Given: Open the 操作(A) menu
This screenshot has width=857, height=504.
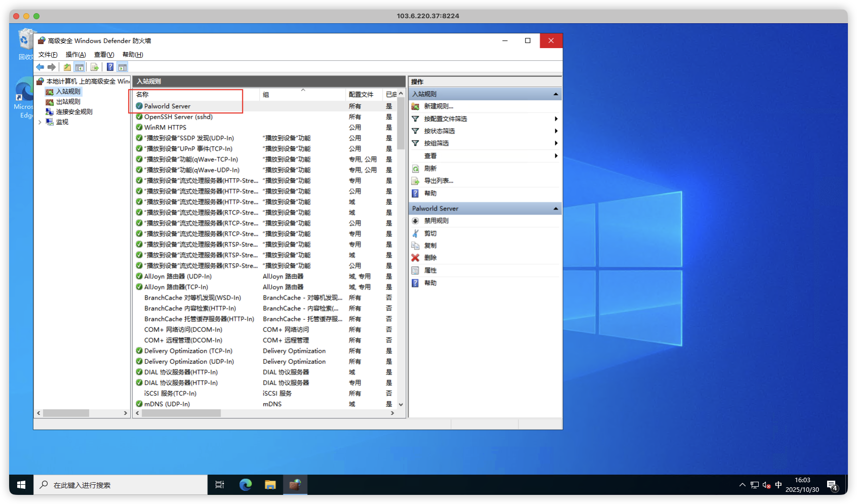Looking at the screenshot, I should tap(75, 55).
